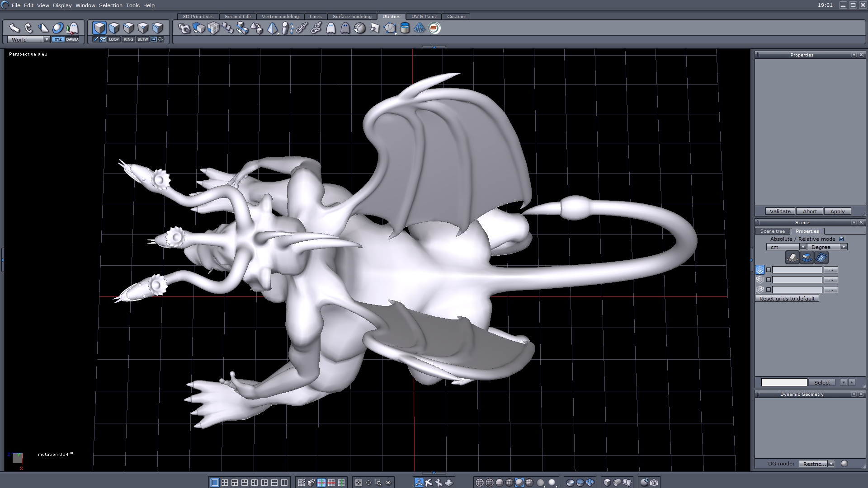Select the ghost icon in Utilities toolbar
868x488 pixels.
[x=331, y=28]
